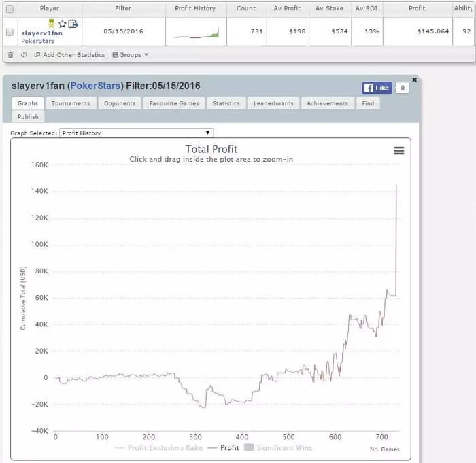Click the Profit History sparkline thumbnail
The width and height of the screenshot is (476, 463).
tap(196, 32)
